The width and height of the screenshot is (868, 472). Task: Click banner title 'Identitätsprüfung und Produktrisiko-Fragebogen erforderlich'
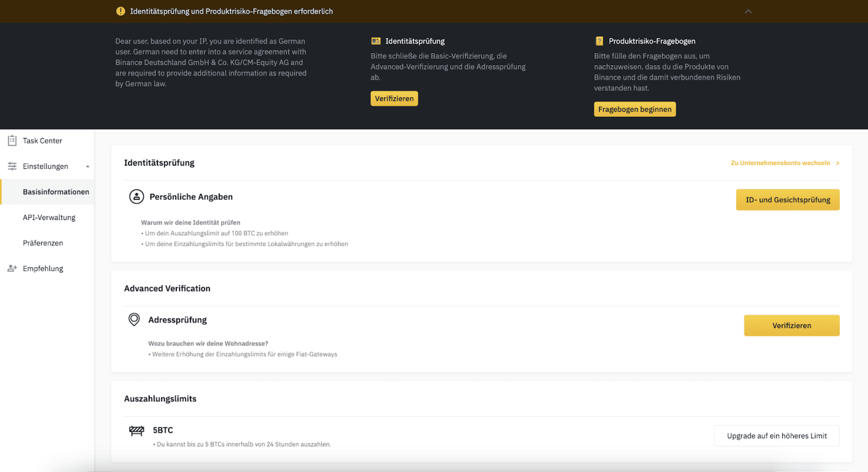pos(231,11)
